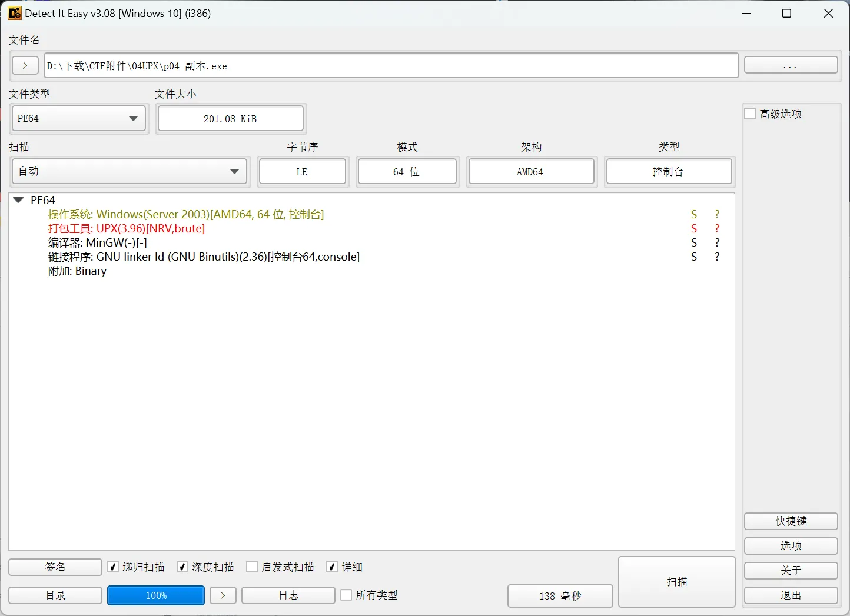Click the S indicator on the operating system row
The image size is (850, 616).
[x=694, y=214]
